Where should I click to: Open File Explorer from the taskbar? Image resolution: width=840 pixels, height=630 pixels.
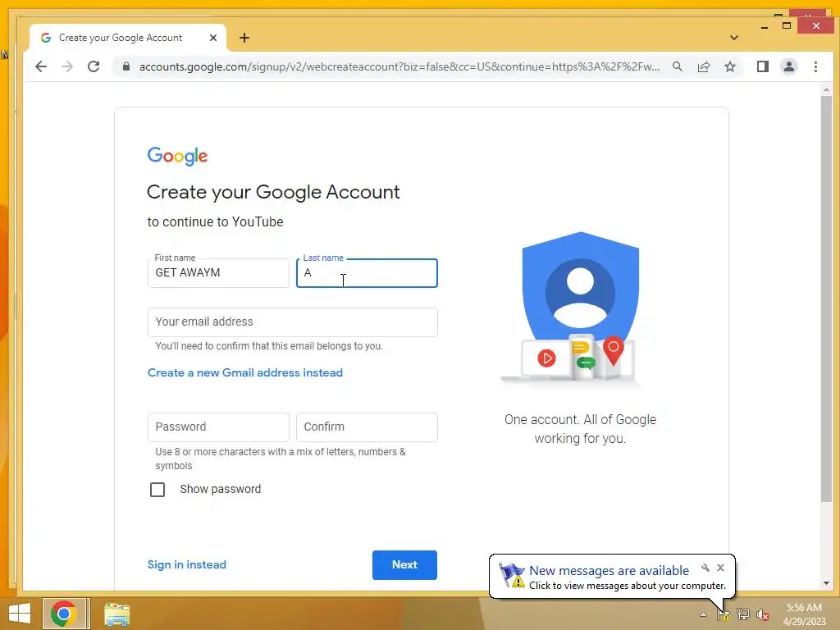click(116, 614)
